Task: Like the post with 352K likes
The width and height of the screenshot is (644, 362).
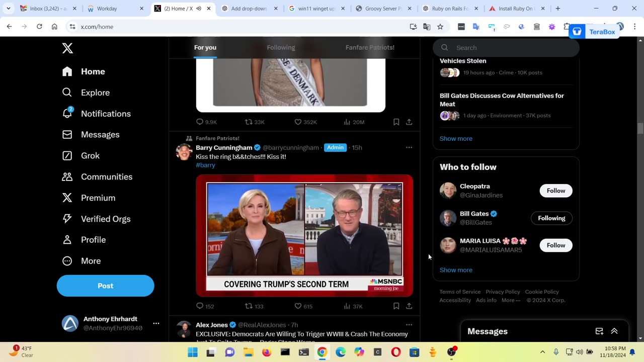Action: point(305,122)
